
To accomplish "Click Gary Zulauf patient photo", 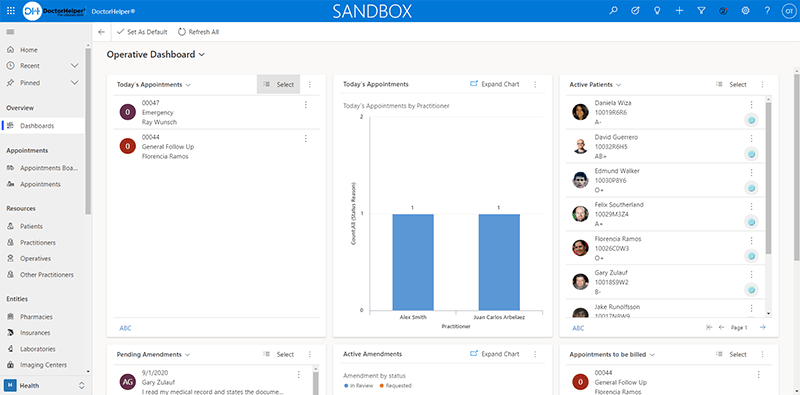I will tap(580, 282).
